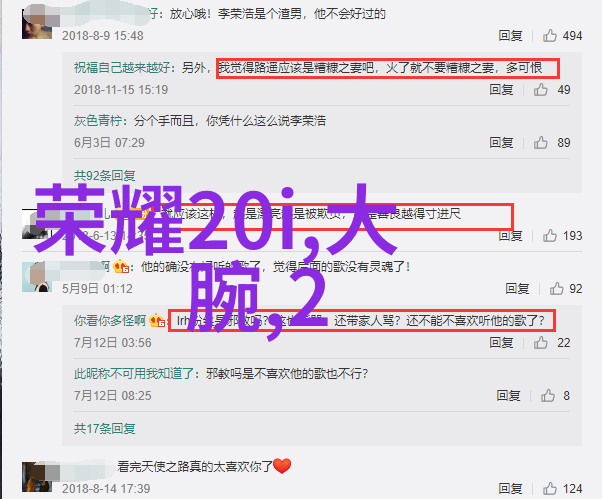This screenshot has height=499, width=602.
Task: Click thumbs-up on the comment with 49 likes
Action: click(x=541, y=89)
